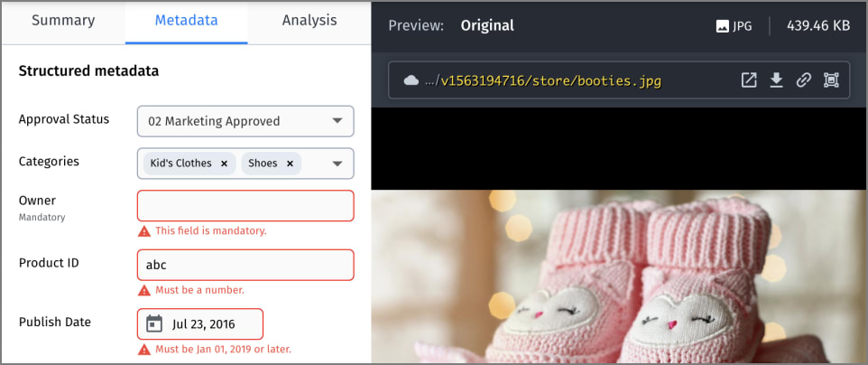Switch to the Summary tab
868x365 pixels.
(63, 21)
